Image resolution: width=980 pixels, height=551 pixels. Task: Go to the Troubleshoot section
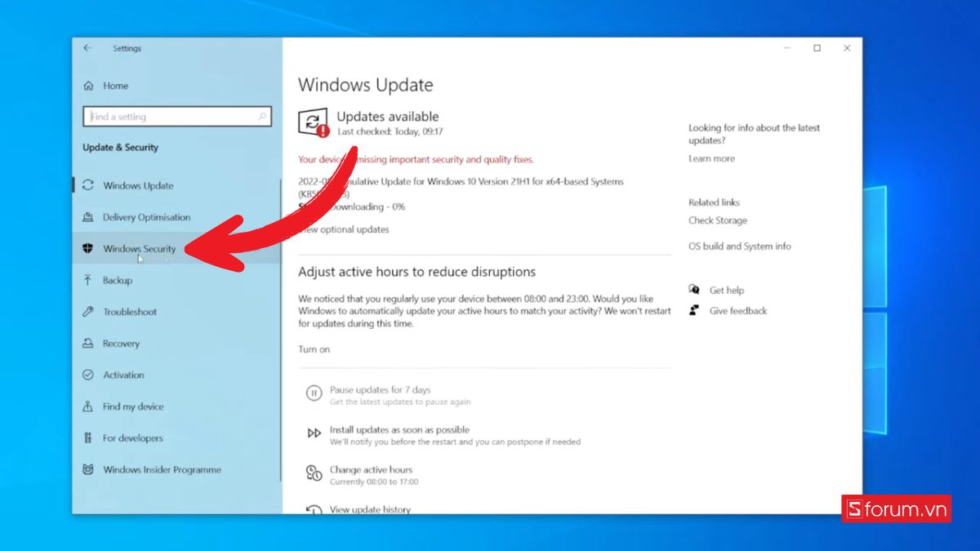point(129,312)
